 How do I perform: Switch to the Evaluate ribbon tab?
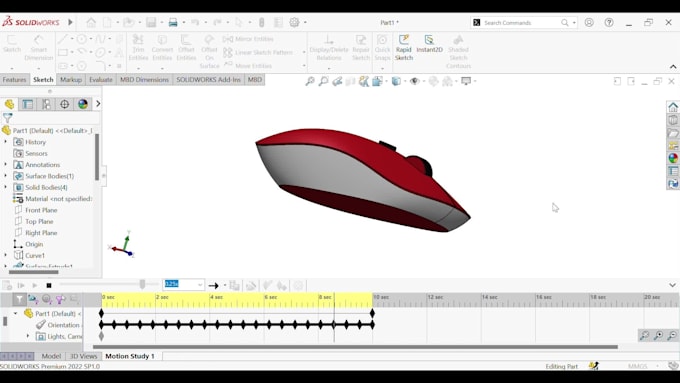tap(101, 80)
